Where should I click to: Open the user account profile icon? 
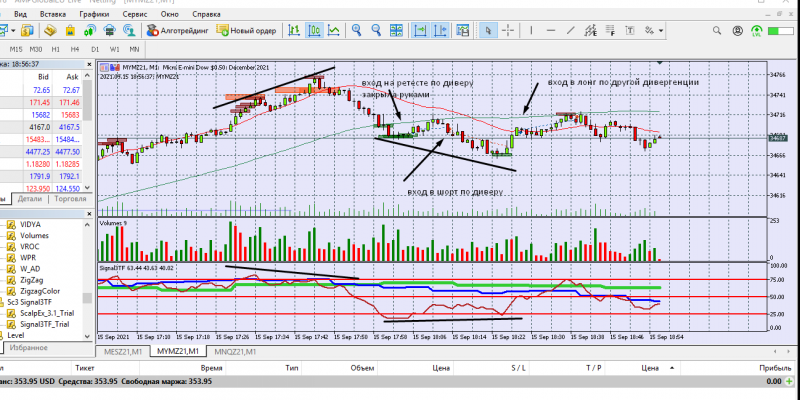pos(737,31)
